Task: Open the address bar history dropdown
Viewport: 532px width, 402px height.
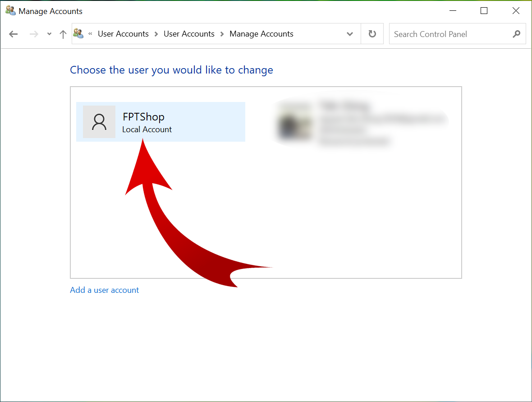Action: [350, 34]
